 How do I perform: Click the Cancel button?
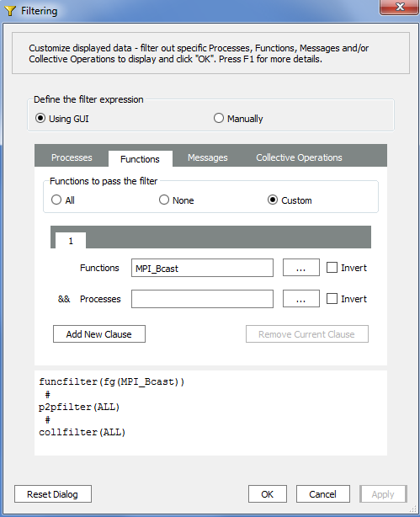[322, 494]
